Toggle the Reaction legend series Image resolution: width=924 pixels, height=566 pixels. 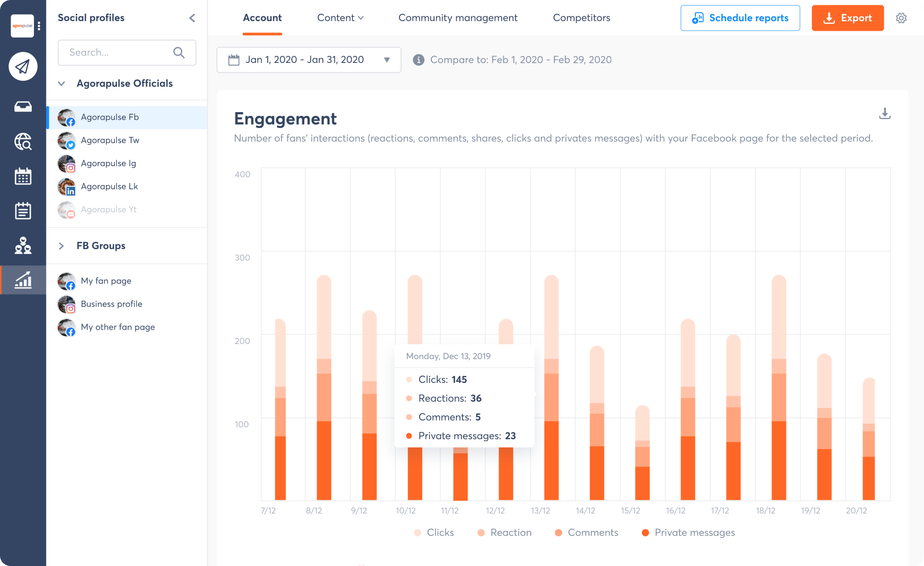504,533
